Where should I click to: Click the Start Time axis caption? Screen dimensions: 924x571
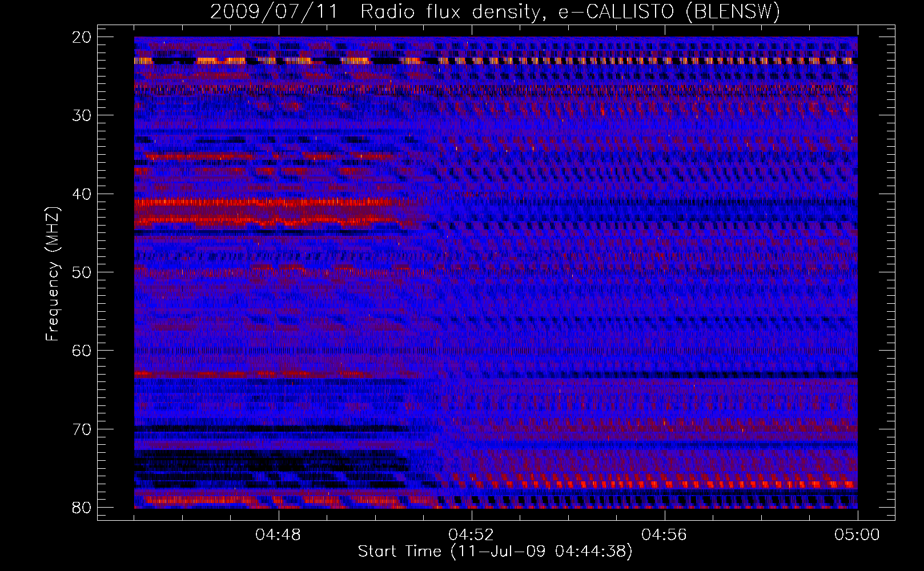(495, 552)
